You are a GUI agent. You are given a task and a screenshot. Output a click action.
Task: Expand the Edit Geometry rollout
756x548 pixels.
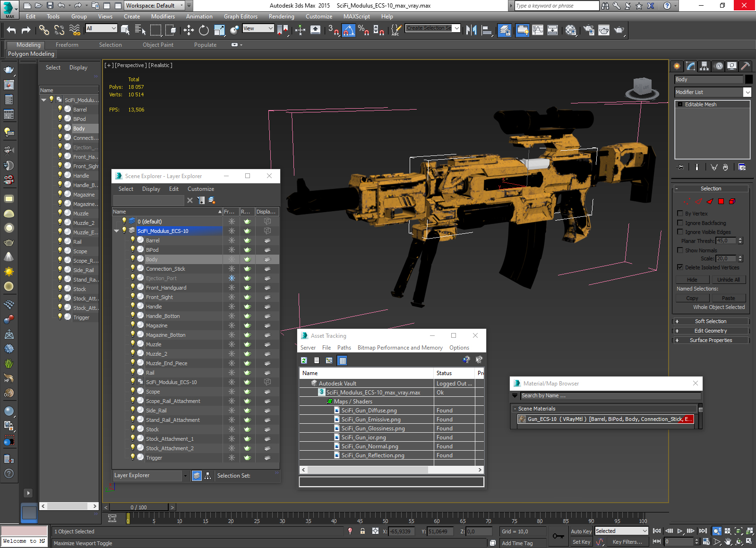711,331
